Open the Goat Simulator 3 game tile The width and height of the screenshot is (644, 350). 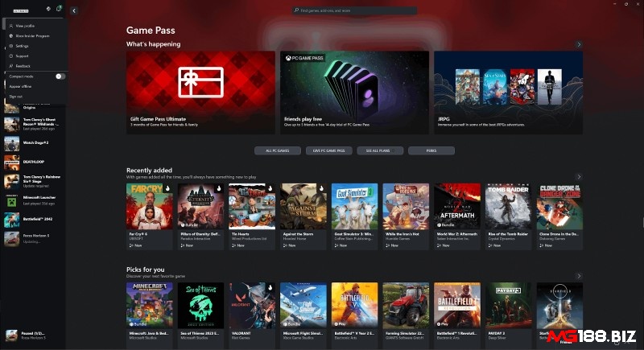pyautogui.click(x=354, y=216)
